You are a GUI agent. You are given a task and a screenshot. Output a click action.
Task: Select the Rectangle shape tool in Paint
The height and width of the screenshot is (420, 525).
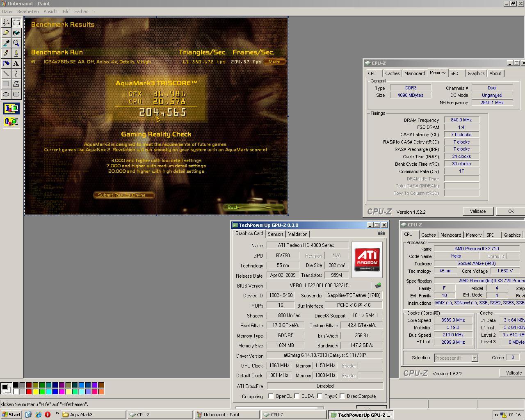pyautogui.click(x=6, y=84)
